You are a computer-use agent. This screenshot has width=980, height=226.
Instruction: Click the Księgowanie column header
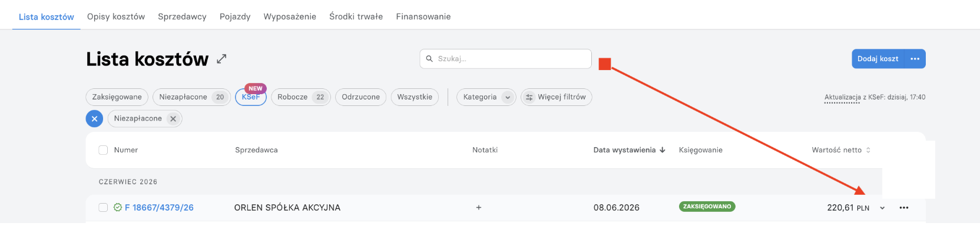(x=700, y=150)
